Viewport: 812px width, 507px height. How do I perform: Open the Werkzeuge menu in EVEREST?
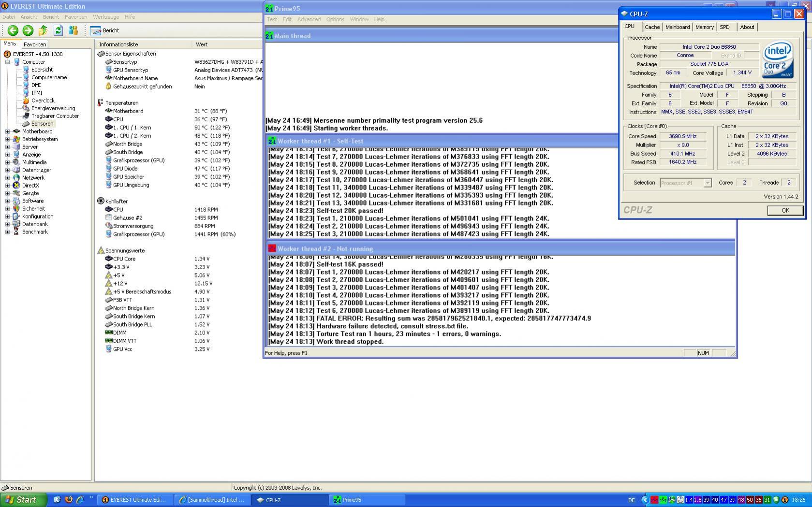(x=106, y=17)
